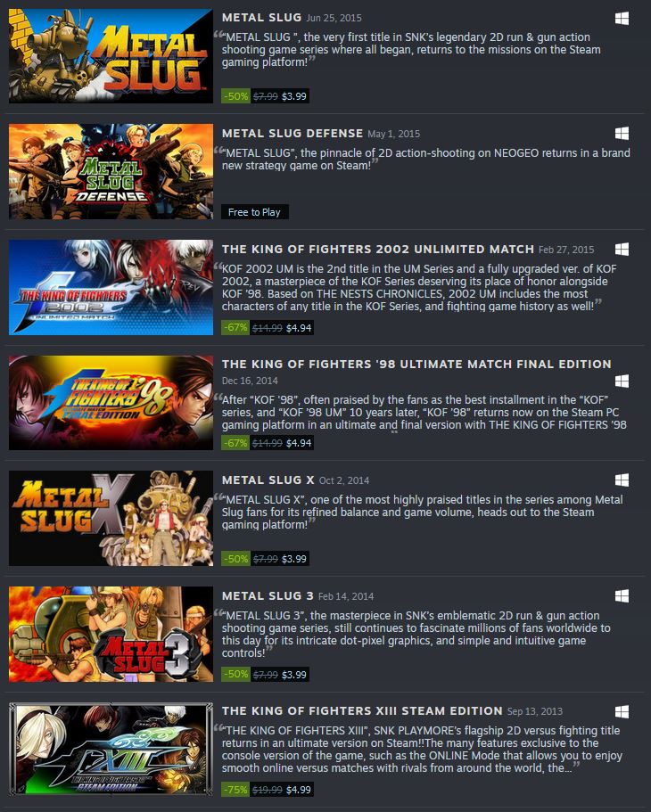The height and width of the screenshot is (812, 651).
Task: Click the METAL SLUG X title link
Action: (268, 480)
